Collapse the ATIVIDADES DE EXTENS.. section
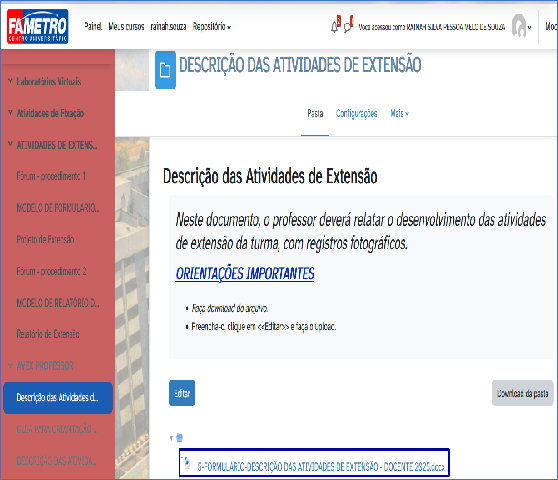Viewport: 558px width, 480px height. coord(10,145)
